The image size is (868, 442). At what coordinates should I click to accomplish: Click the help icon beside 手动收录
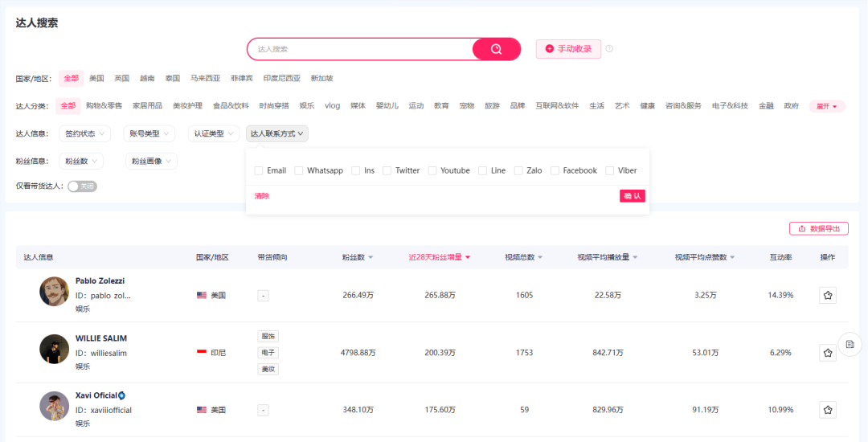point(609,49)
